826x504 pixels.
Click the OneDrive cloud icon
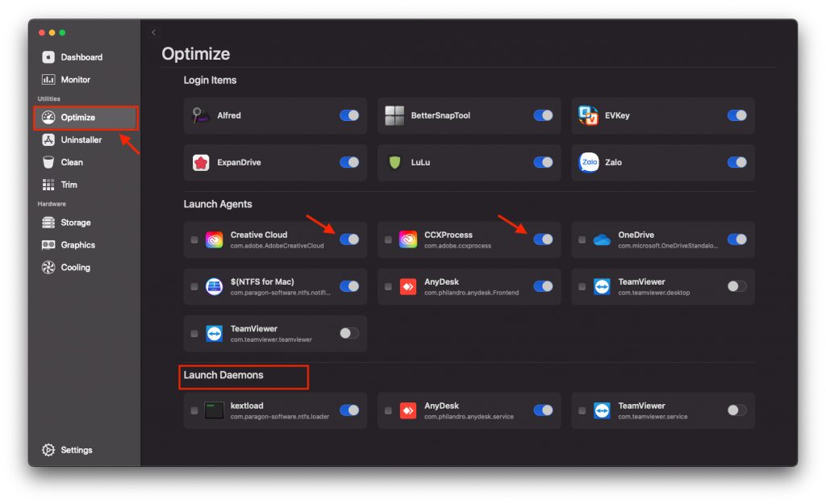[602, 240]
